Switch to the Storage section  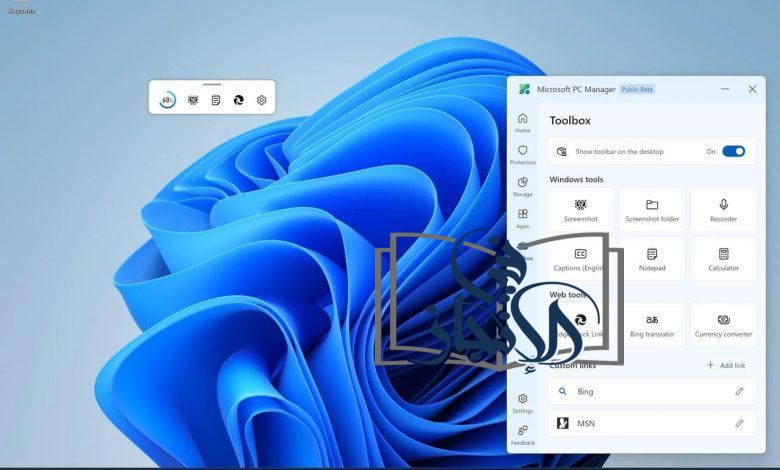pyautogui.click(x=522, y=187)
